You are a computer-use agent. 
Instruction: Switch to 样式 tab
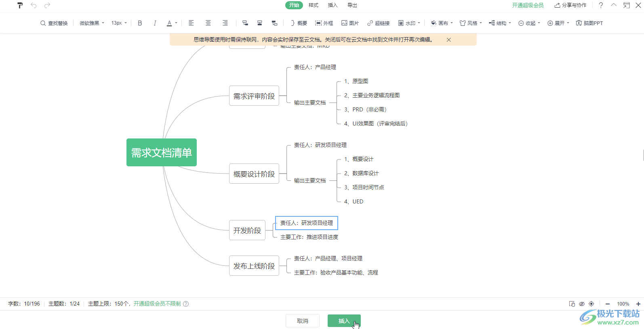(x=314, y=5)
